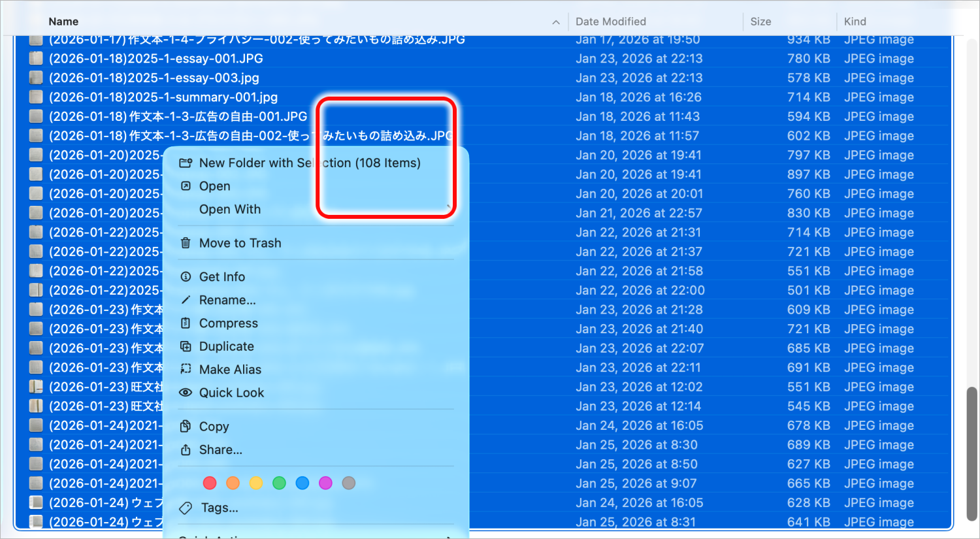Click the Share icon in the context menu
The width and height of the screenshot is (980, 539).
point(186,450)
